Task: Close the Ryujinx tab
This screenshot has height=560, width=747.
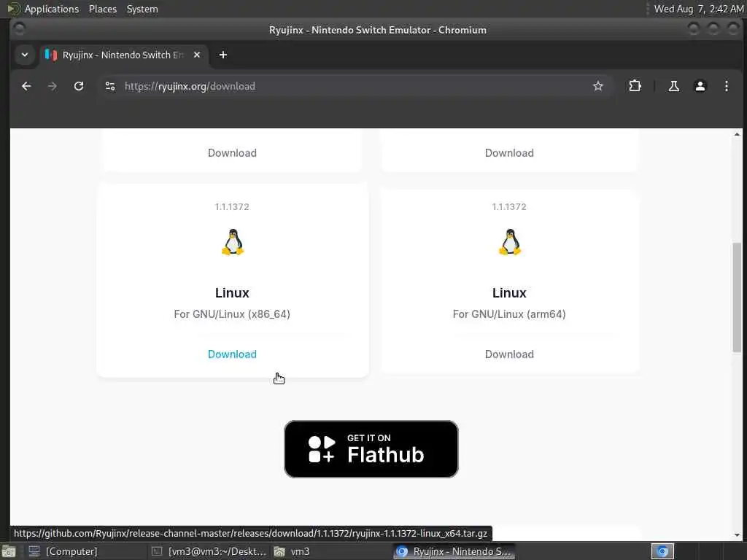Action: (197, 55)
